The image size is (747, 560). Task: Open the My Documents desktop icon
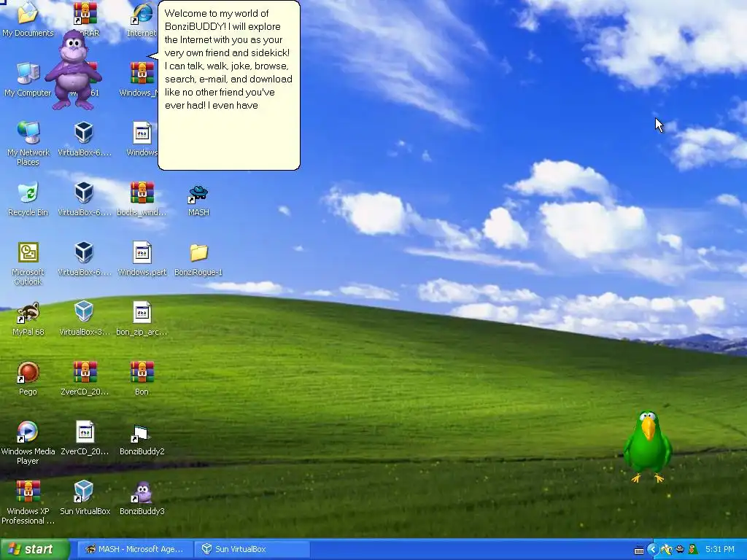pos(28,20)
